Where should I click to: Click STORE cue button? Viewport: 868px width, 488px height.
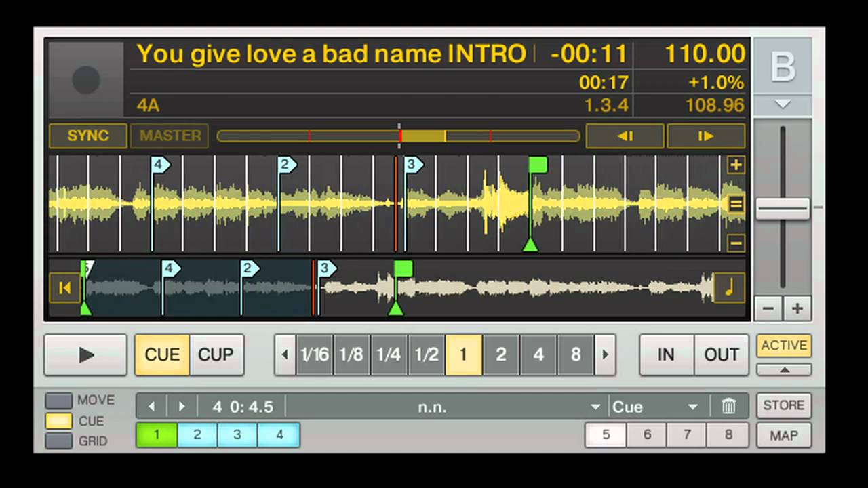pos(784,405)
